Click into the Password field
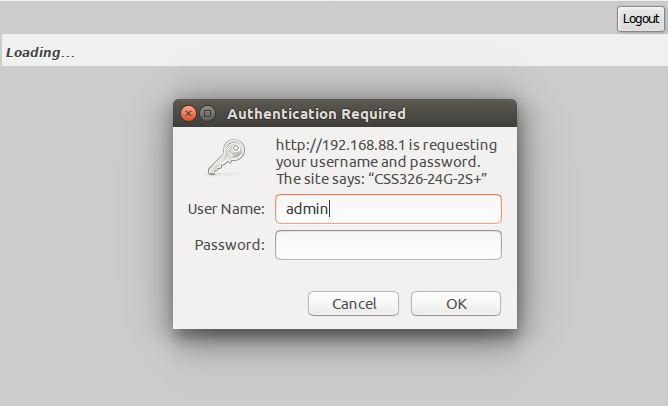This screenshot has width=668, height=406. [388, 245]
